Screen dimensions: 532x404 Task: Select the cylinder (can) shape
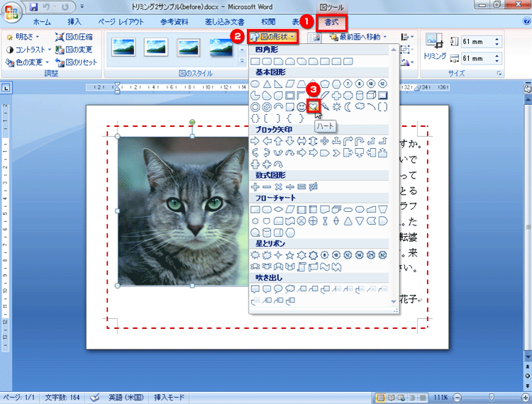coord(360,95)
